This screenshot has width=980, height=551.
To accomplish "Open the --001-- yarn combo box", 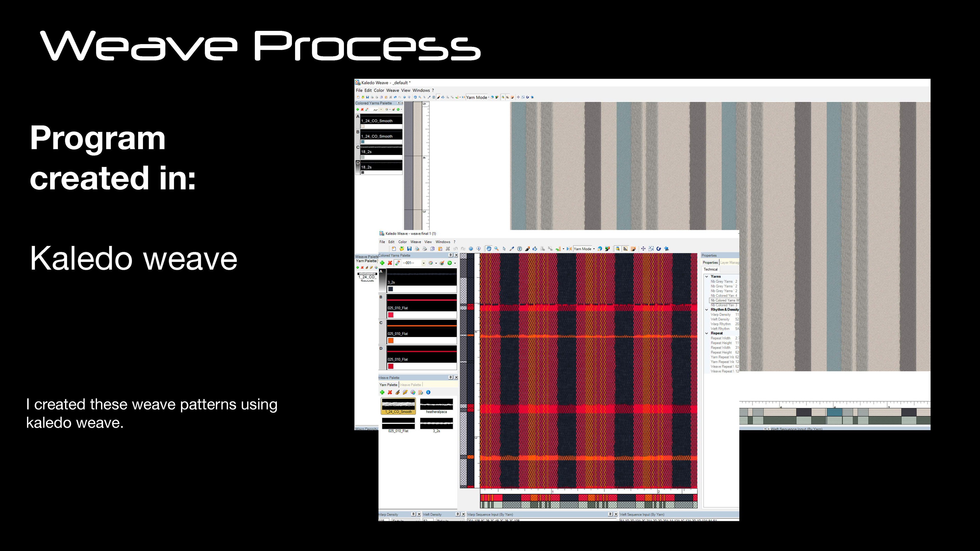I will tap(423, 263).
